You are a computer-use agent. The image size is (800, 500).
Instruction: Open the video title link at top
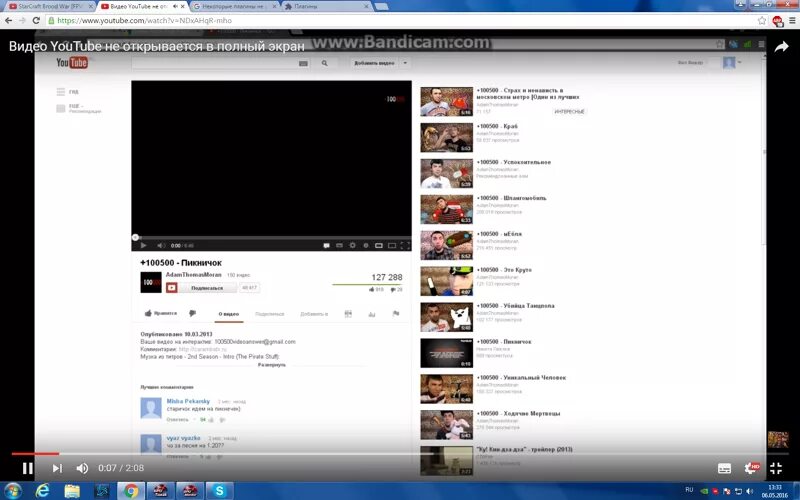point(157,46)
